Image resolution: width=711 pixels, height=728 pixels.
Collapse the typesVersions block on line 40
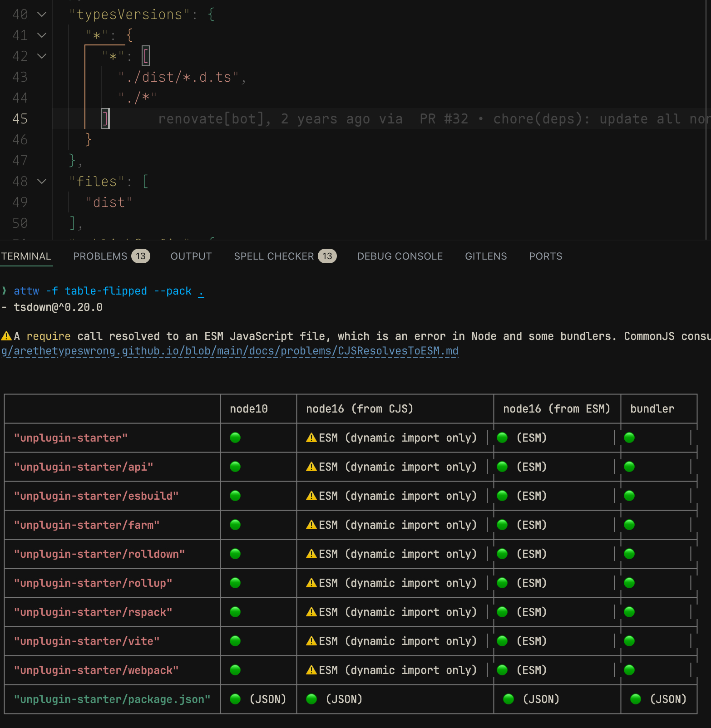click(42, 15)
